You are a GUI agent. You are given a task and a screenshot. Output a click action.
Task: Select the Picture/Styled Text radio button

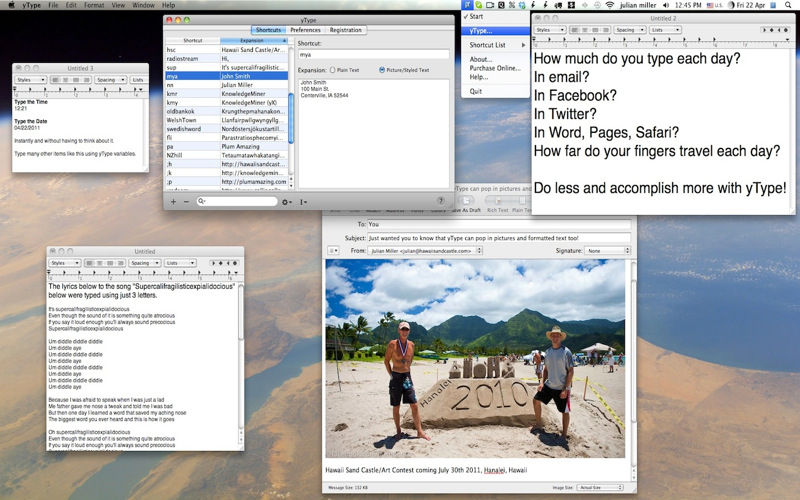(x=382, y=70)
